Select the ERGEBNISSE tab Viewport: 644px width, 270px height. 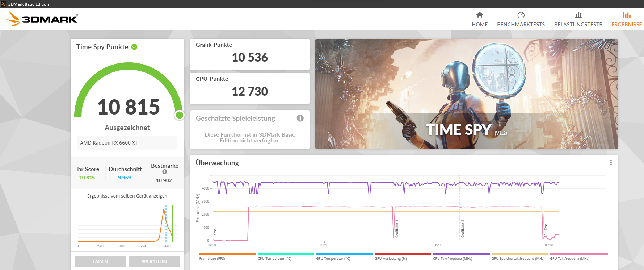(x=627, y=25)
